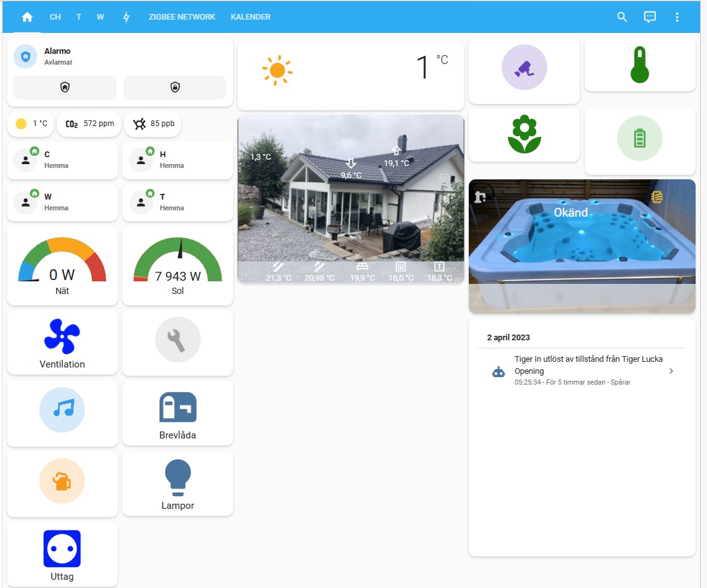Open the Tiger In logbook entry text
Screen dimensions: 707x588
(589, 365)
